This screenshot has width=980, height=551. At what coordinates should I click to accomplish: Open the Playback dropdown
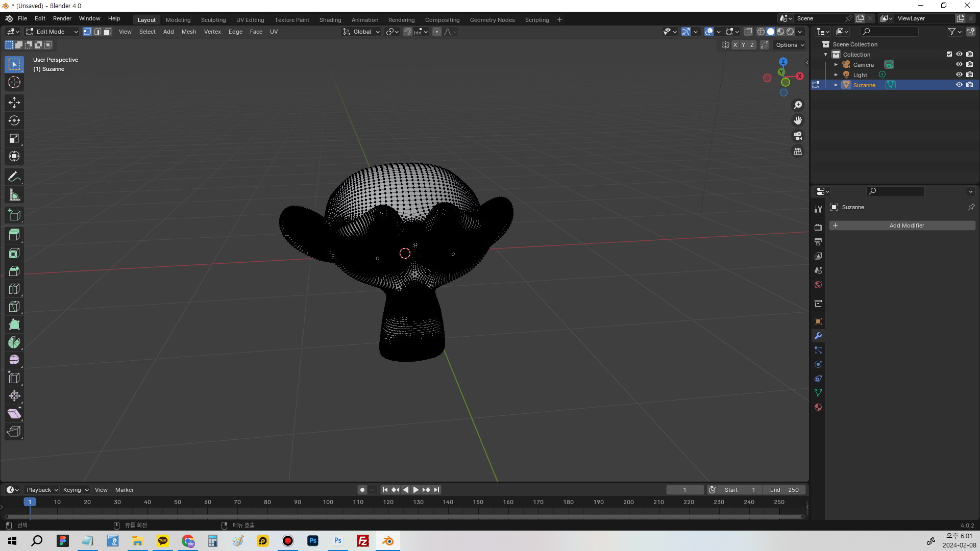click(x=42, y=490)
